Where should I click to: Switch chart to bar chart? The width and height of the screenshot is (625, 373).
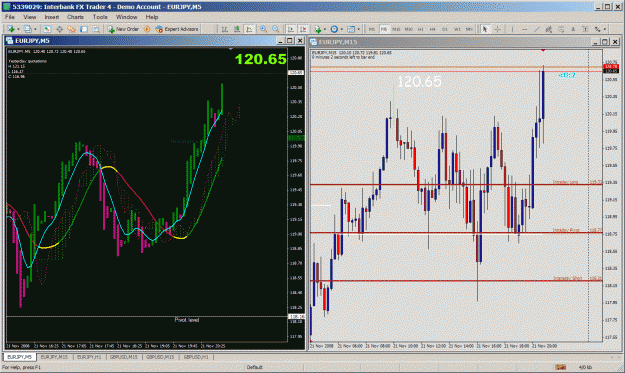pyautogui.click(x=224, y=29)
